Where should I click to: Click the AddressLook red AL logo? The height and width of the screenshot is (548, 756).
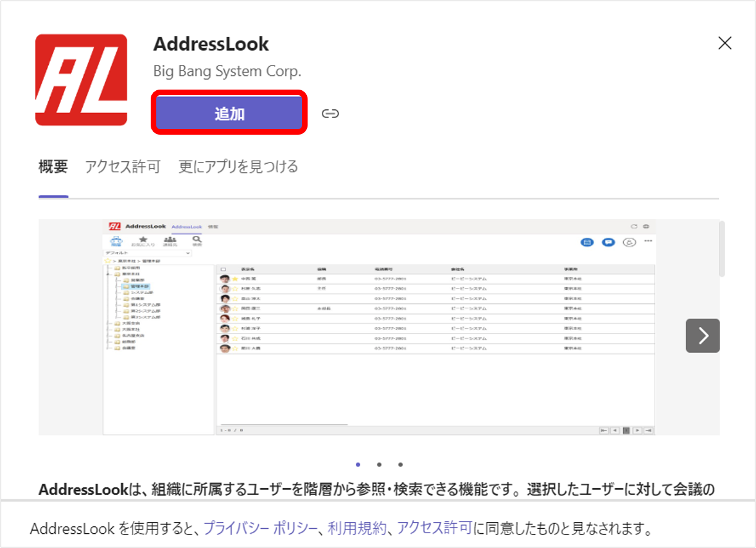coord(81,80)
